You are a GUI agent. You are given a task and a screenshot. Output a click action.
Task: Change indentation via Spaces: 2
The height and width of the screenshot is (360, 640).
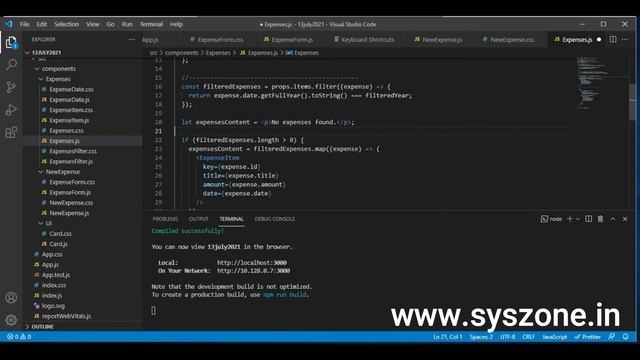point(481,337)
